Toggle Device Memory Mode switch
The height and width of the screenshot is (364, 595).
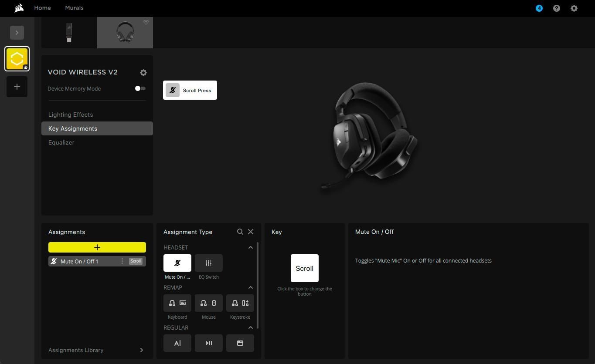[x=140, y=88]
